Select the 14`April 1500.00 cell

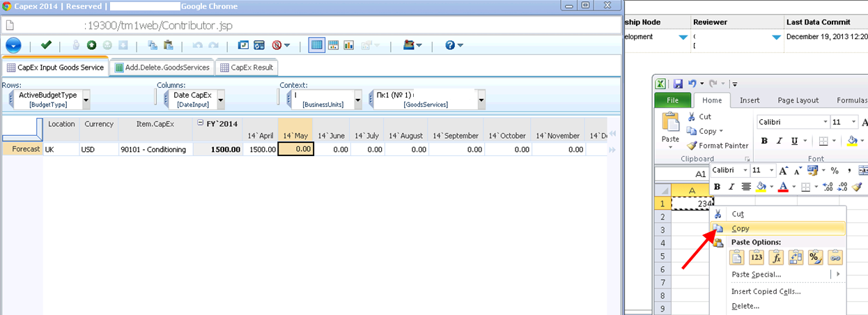point(261,149)
